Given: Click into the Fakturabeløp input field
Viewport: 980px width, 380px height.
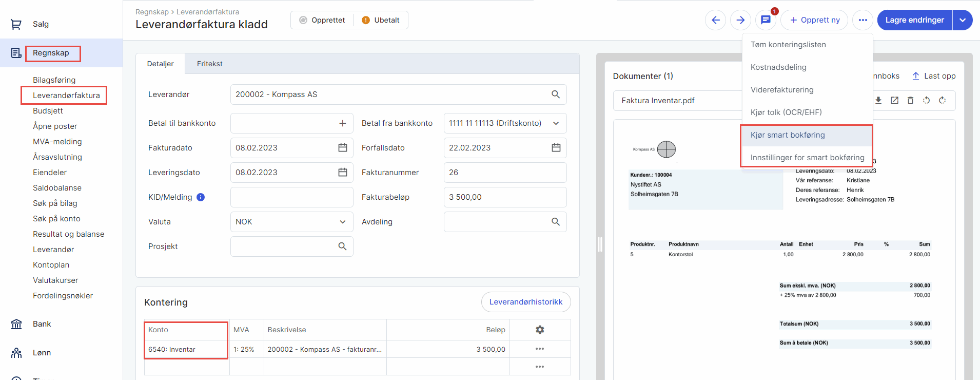Looking at the screenshot, I should (505, 197).
